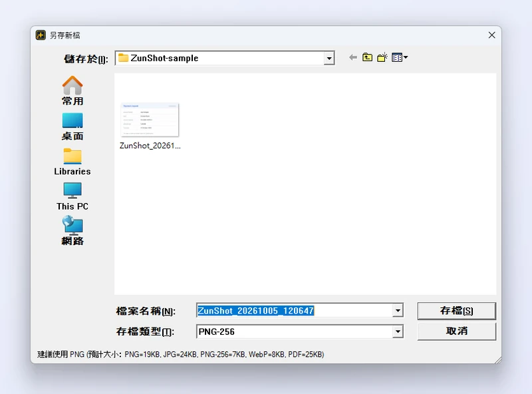Image resolution: width=532 pixels, height=394 pixels.
Task: Click the ZunShot_20261... file name label
Action: point(150,146)
